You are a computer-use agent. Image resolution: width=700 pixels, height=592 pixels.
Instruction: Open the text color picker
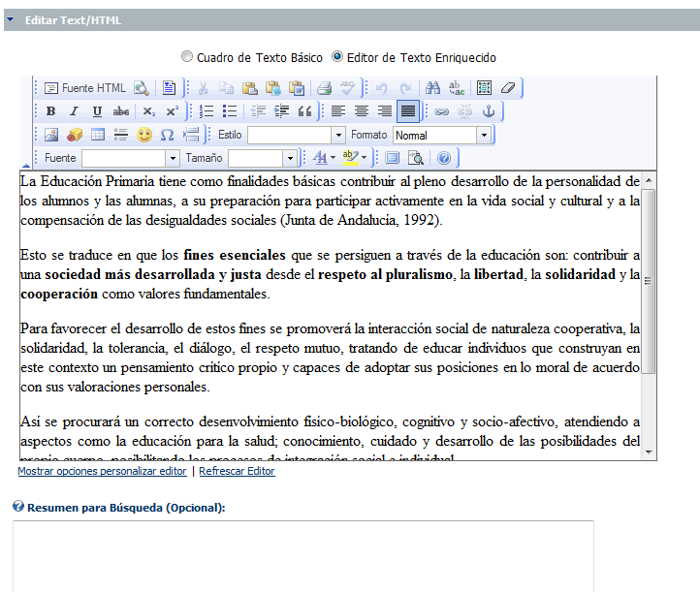tap(324, 158)
